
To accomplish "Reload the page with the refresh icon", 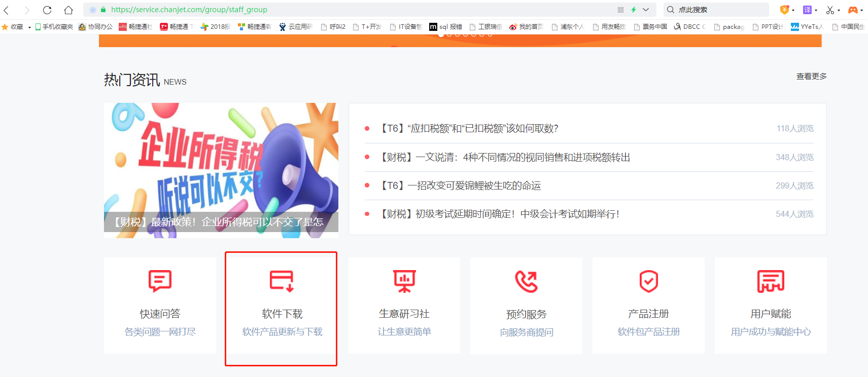I will [x=47, y=10].
